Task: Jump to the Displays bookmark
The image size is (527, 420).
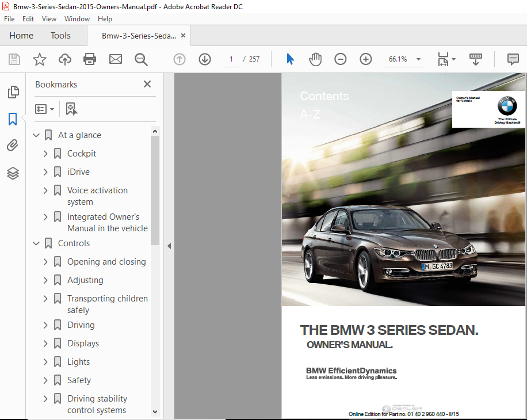Action: [83, 343]
